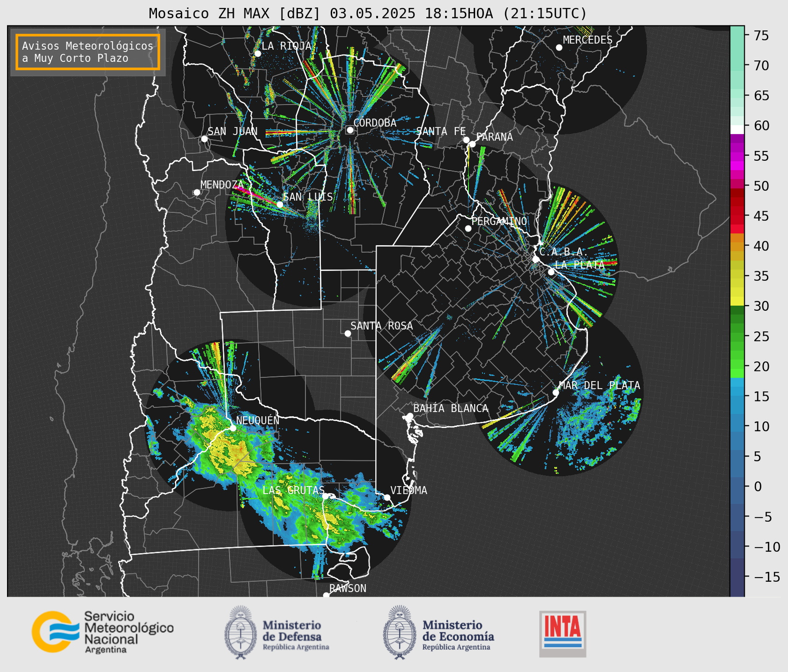Image resolution: width=788 pixels, height=672 pixels.
Task: Click the MAR DEL PLATA label text
Action: click(x=599, y=386)
